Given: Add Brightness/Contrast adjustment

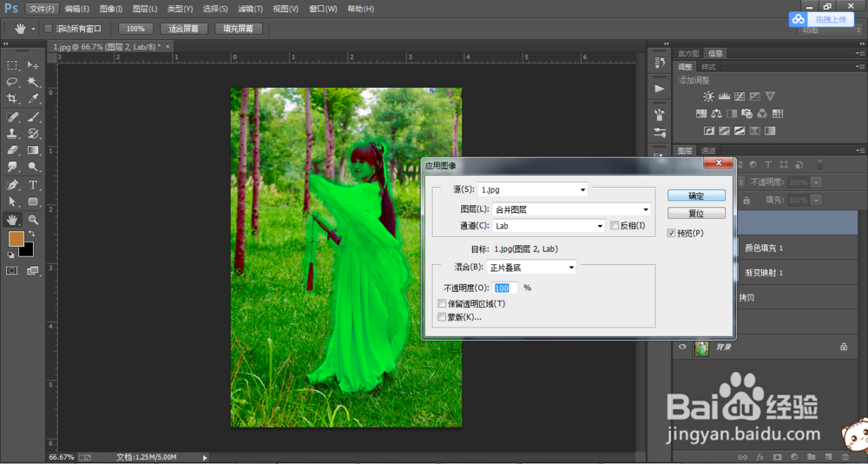Looking at the screenshot, I should coord(708,96).
